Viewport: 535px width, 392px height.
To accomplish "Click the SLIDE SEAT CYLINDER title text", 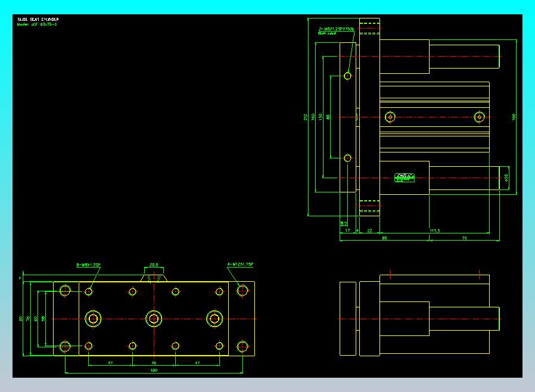I will pos(38,20).
